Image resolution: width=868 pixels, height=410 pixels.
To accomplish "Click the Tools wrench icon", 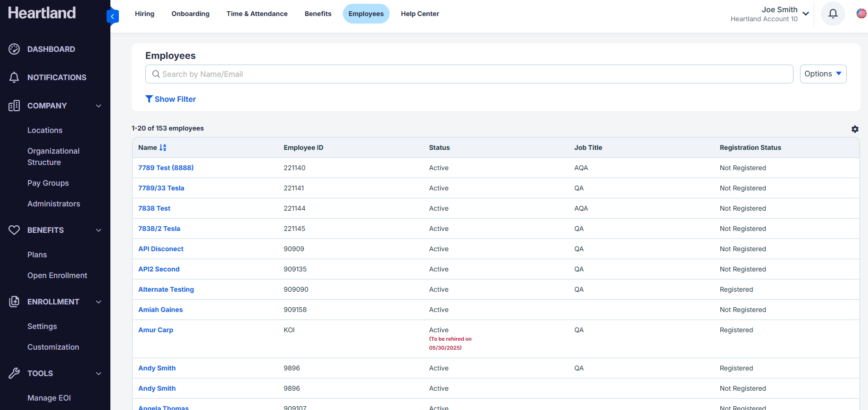I will [x=14, y=373].
